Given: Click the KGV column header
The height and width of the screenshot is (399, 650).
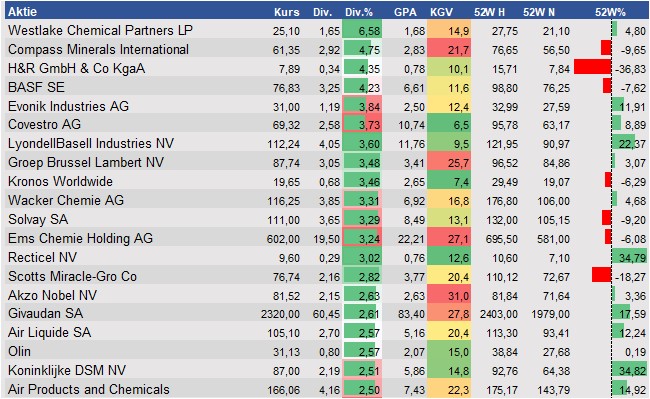Looking at the screenshot, I should pyautogui.click(x=441, y=12).
